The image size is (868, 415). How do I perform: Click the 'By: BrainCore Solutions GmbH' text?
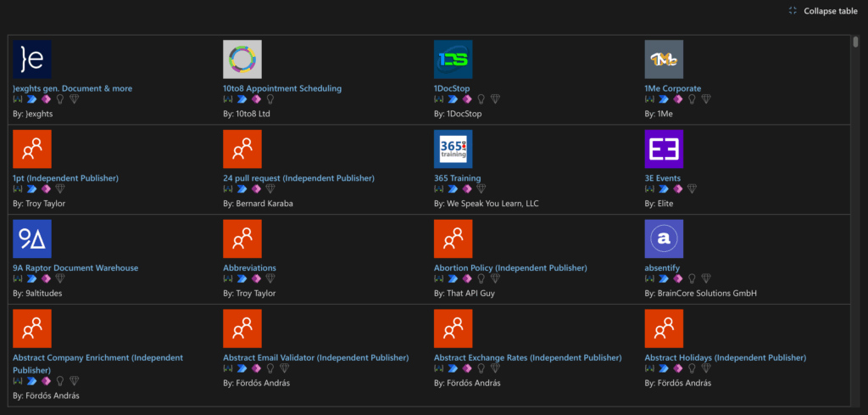point(700,293)
